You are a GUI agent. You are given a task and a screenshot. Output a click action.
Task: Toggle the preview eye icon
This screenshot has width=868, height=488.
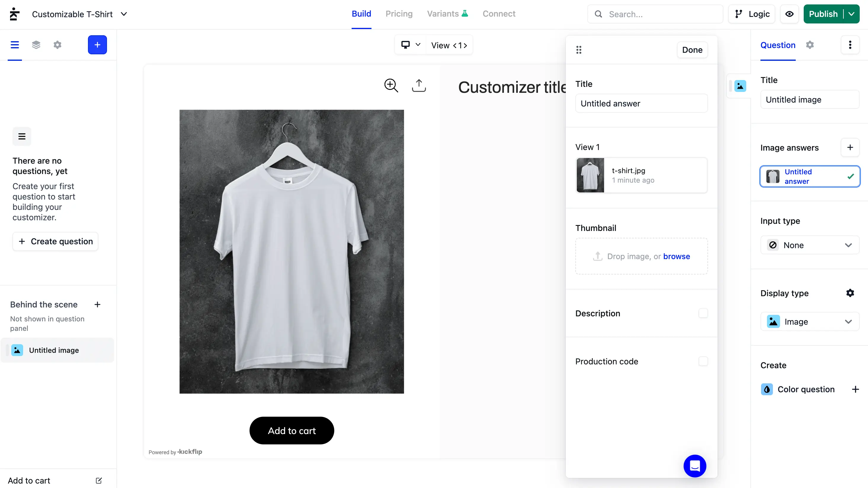click(789, 14)
